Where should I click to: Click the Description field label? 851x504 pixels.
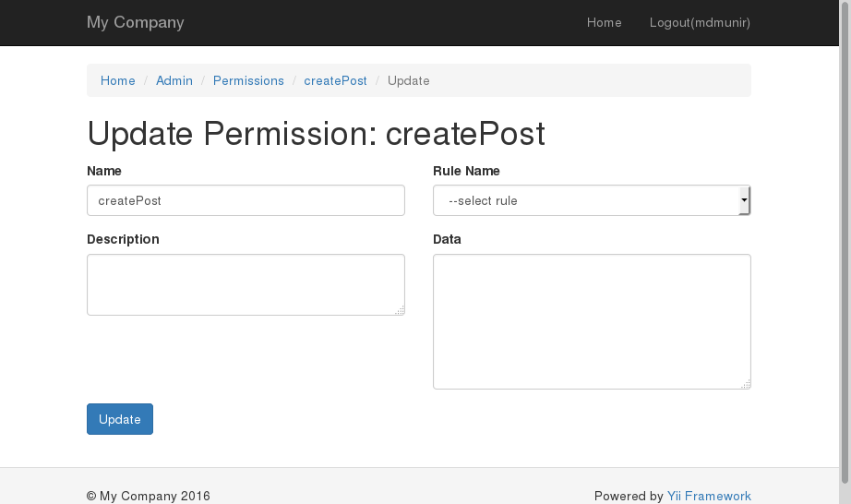pyautogui.click(x=123, y=239)
